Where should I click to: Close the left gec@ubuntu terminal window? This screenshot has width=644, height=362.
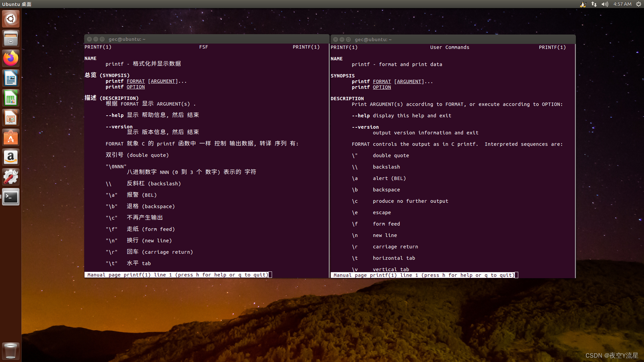90,39
